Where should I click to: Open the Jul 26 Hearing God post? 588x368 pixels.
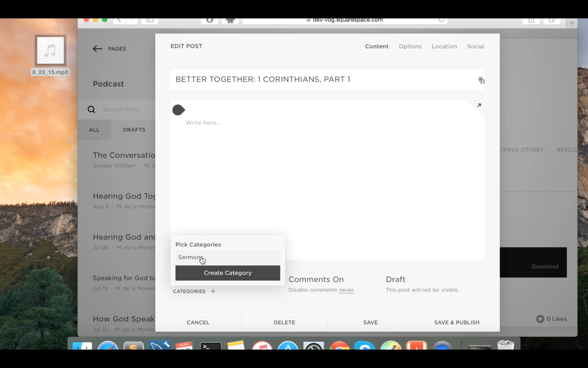click(124, 242)
